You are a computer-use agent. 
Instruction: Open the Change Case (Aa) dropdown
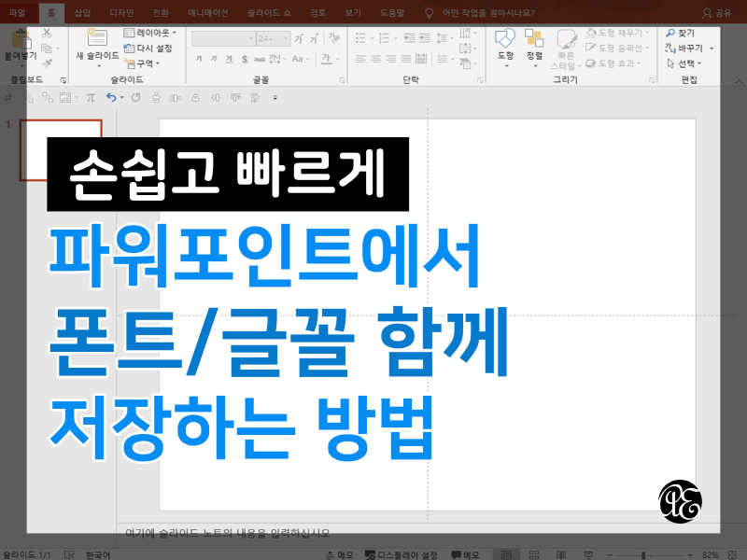[300, 59]
